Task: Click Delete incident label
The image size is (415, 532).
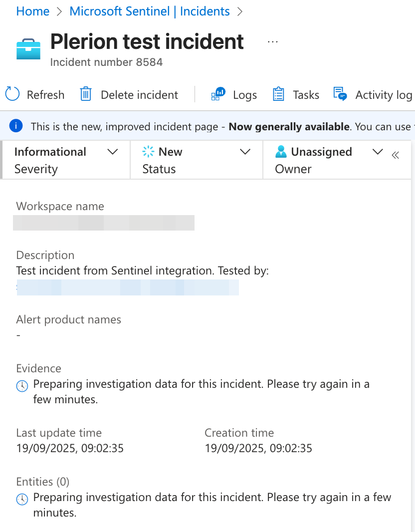Action: pyautogui.click(x=139, y=95)
